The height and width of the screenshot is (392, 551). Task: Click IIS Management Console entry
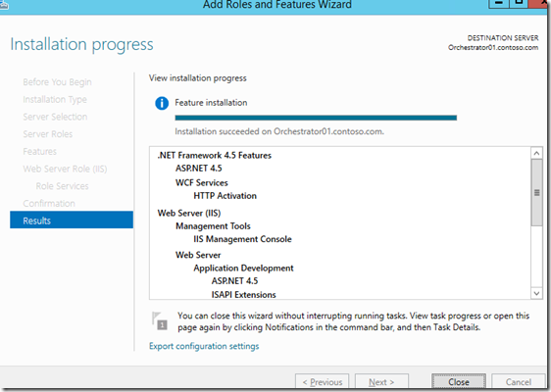[x=242, y=239]
